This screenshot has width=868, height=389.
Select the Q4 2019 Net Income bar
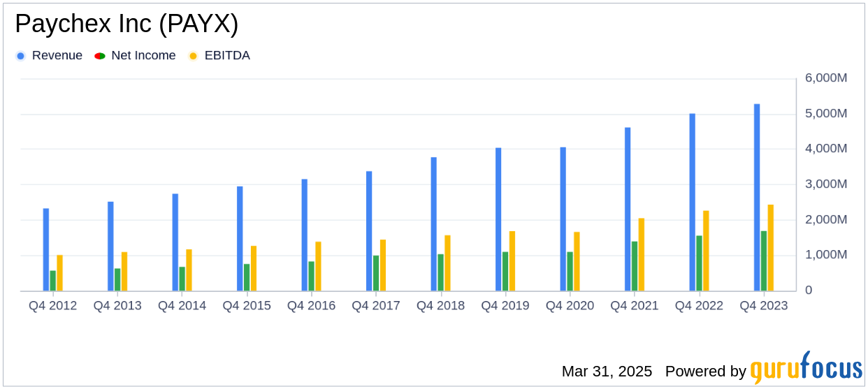505,272
